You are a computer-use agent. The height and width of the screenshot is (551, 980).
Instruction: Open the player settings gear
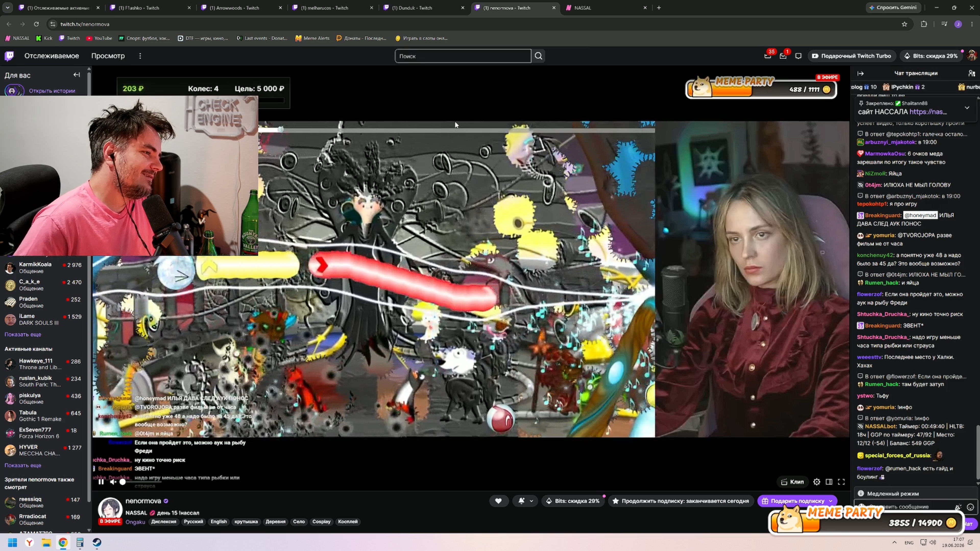[816, 482]
